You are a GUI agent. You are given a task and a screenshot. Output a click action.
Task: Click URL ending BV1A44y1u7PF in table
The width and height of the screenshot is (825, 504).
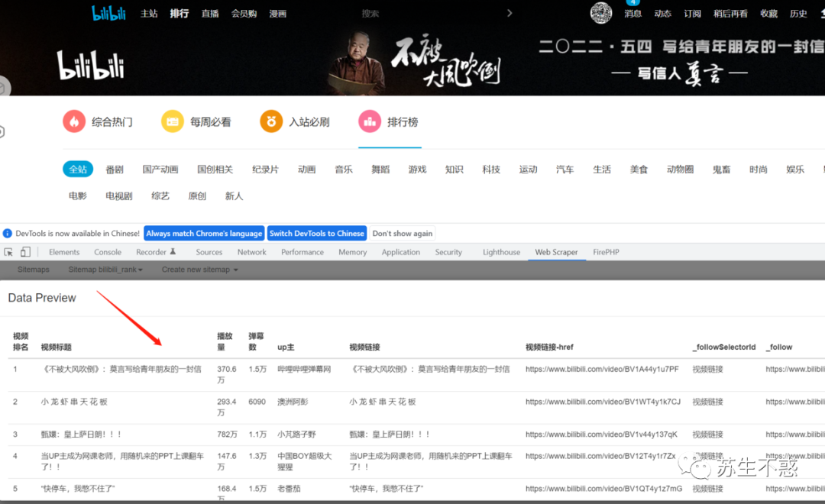[x=602, y=369]
